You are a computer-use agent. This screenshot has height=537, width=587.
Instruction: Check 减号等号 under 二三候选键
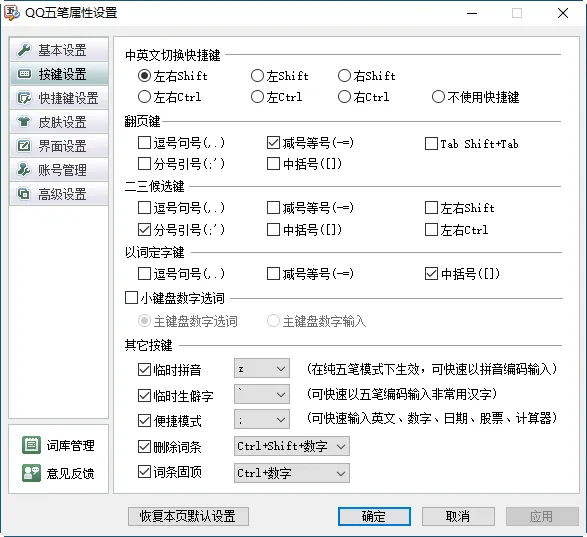click(273, 207)
